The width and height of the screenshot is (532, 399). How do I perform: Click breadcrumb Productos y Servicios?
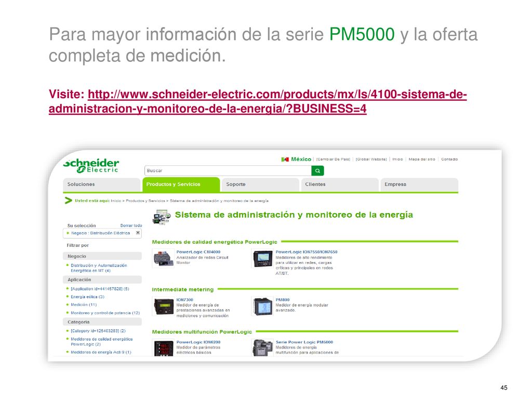click(145, 201)
